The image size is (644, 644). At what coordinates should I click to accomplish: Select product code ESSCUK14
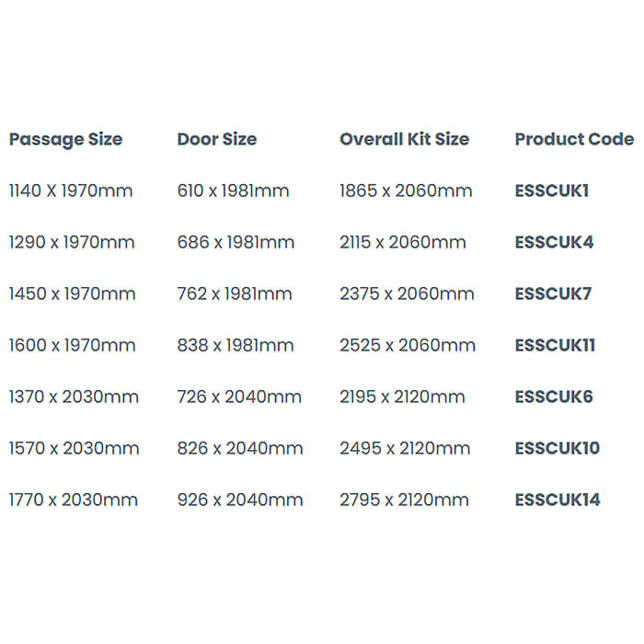558,500
